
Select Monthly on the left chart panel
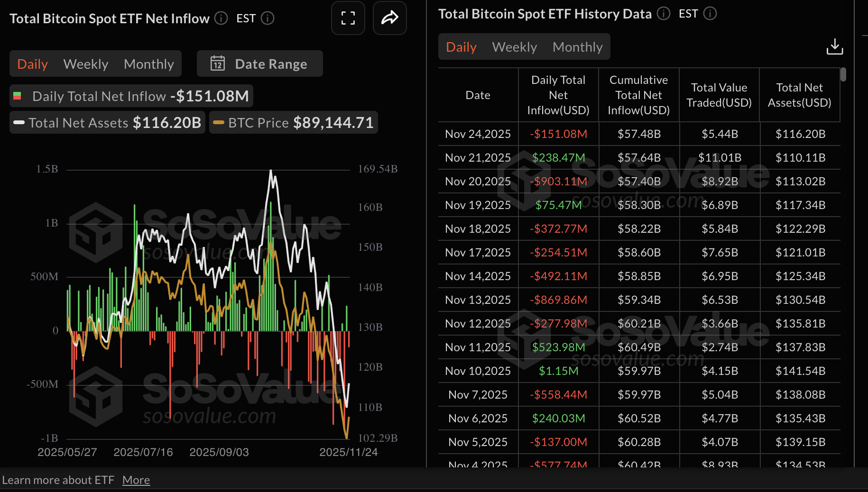pyautogui.click(x=148, y=64)
